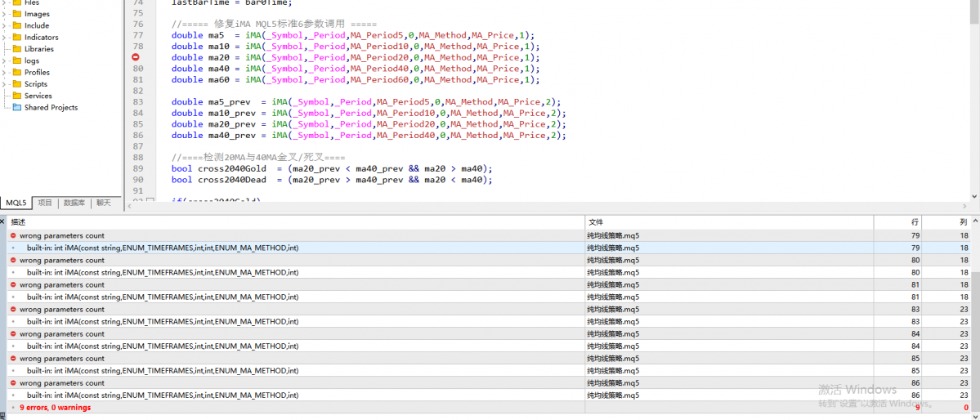Switch to the MQL5 navigator tab
The image size is (980, 420).
16,203
